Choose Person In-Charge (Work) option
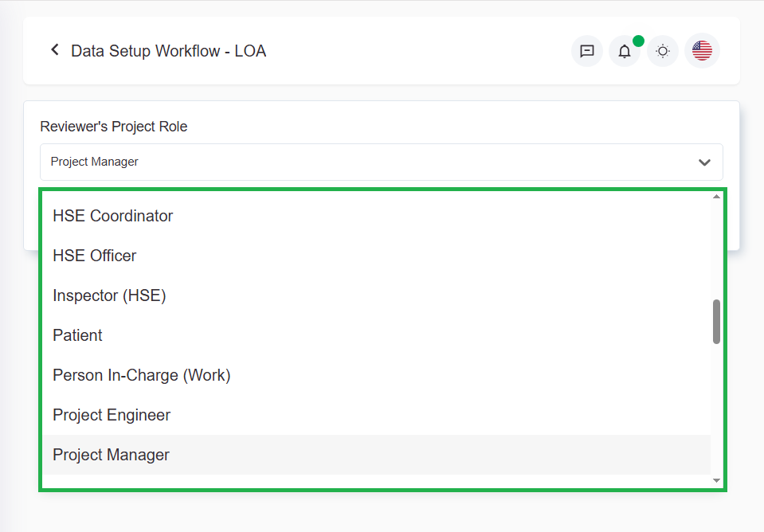 141,375
